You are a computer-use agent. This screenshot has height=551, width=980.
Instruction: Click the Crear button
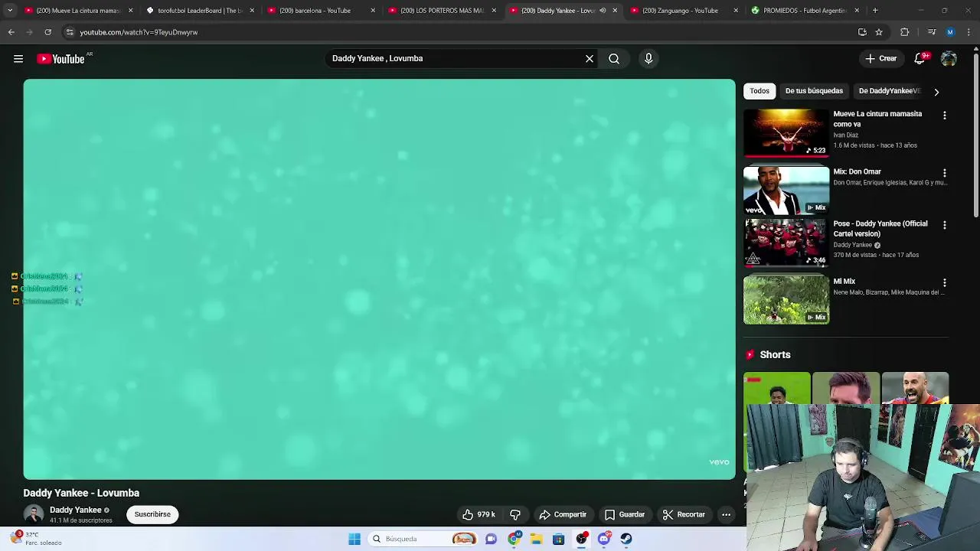click(x=880, y=58)
